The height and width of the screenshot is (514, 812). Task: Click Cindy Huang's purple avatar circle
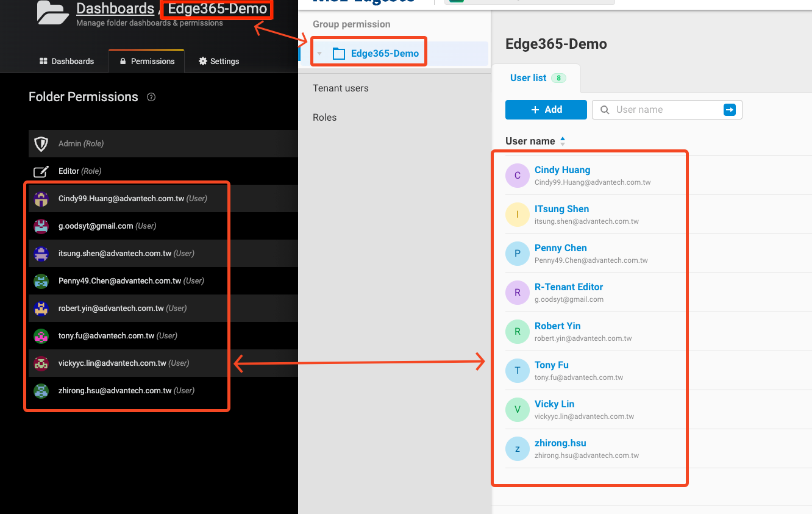pyautogui.click(x=517, y=176)
